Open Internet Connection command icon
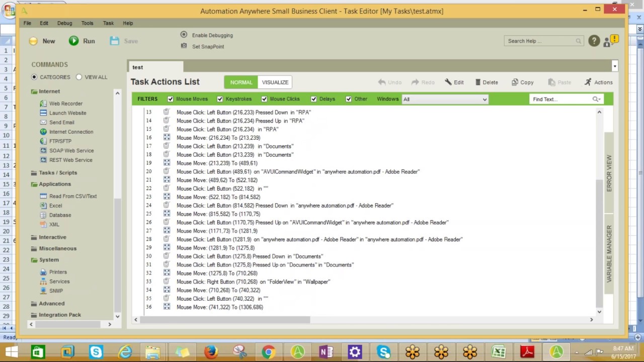The image size is (644, 362). coord(43,132)
